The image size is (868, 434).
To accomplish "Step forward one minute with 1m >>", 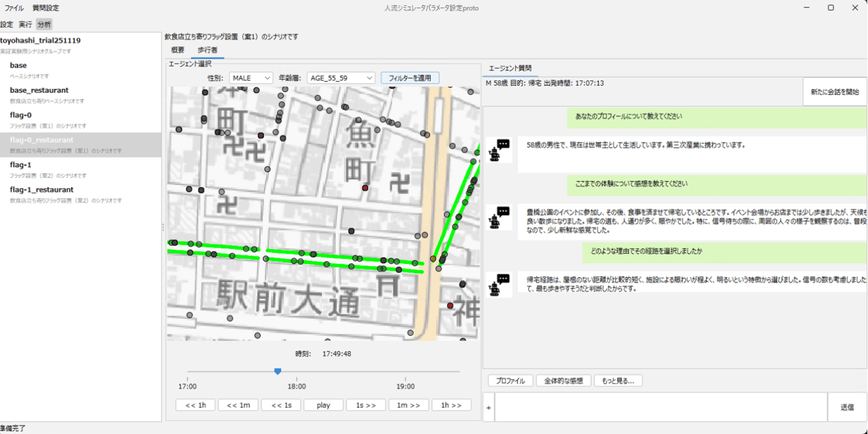I will click(x=409, y=405).
